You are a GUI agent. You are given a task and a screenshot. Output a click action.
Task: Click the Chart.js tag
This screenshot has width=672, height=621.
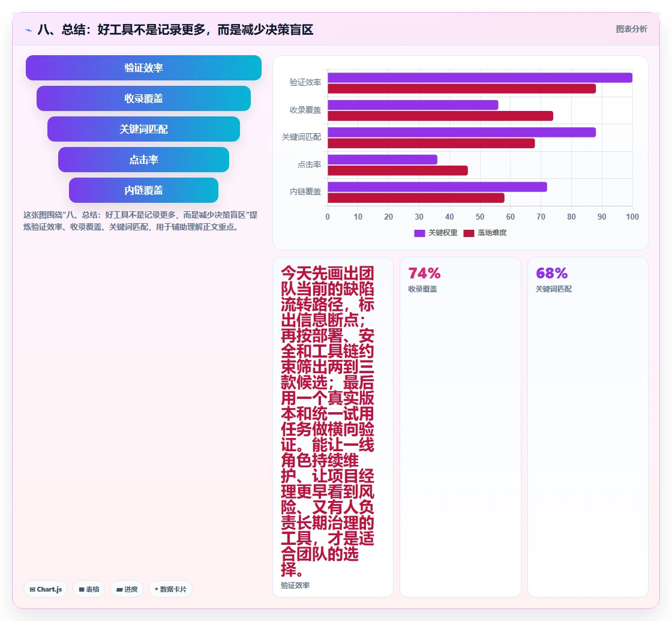(46, 589)
